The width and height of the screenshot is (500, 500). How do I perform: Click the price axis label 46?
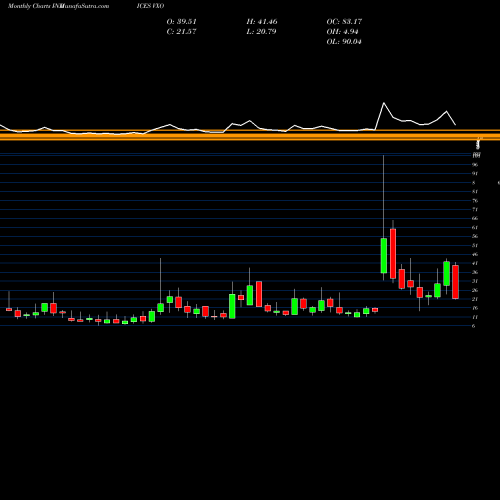475,254
